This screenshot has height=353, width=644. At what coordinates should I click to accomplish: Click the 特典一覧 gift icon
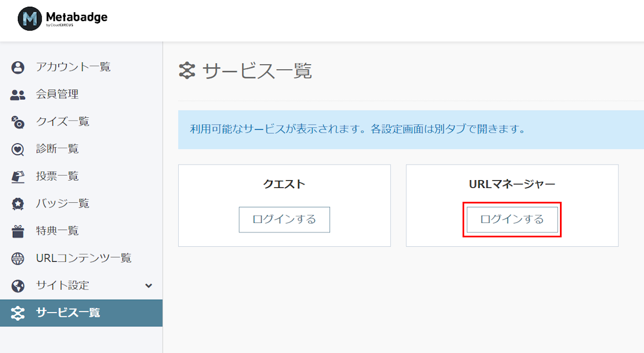pos(18,231)
